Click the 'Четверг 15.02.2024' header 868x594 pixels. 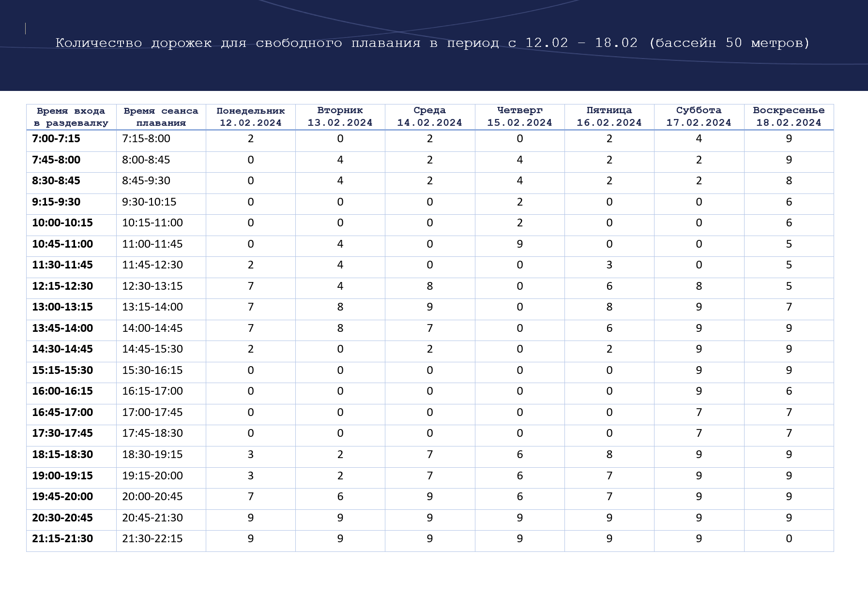(x=520, y=117)
